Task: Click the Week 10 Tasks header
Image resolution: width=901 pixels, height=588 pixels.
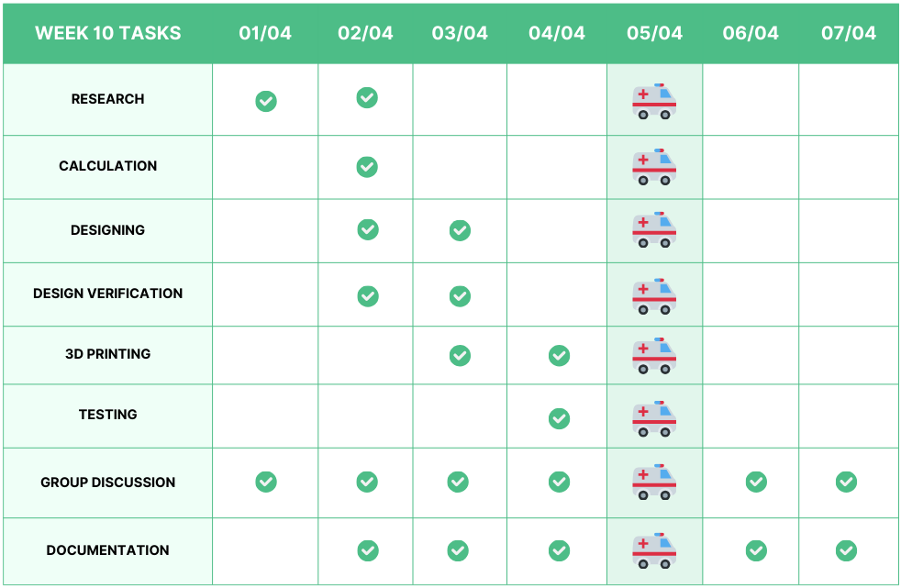Action: coord(107,33)
